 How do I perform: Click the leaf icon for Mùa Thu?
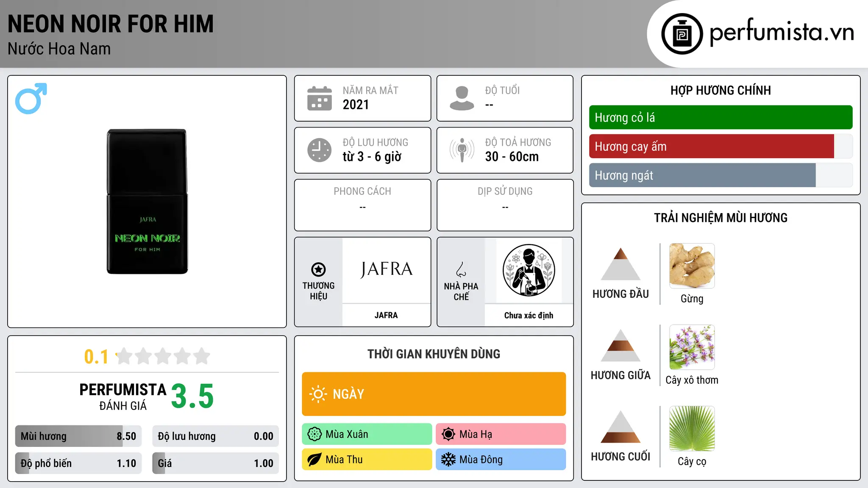tap(314, 460)
